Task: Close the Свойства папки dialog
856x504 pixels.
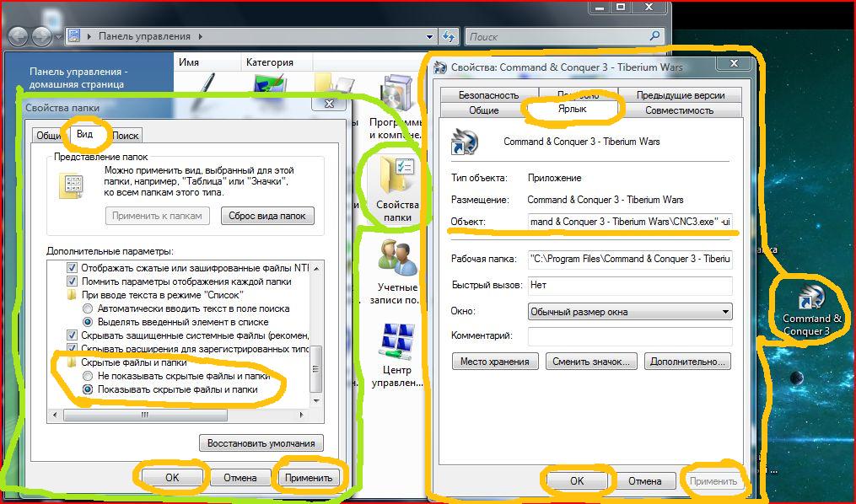Action: (x=330, y=104)
